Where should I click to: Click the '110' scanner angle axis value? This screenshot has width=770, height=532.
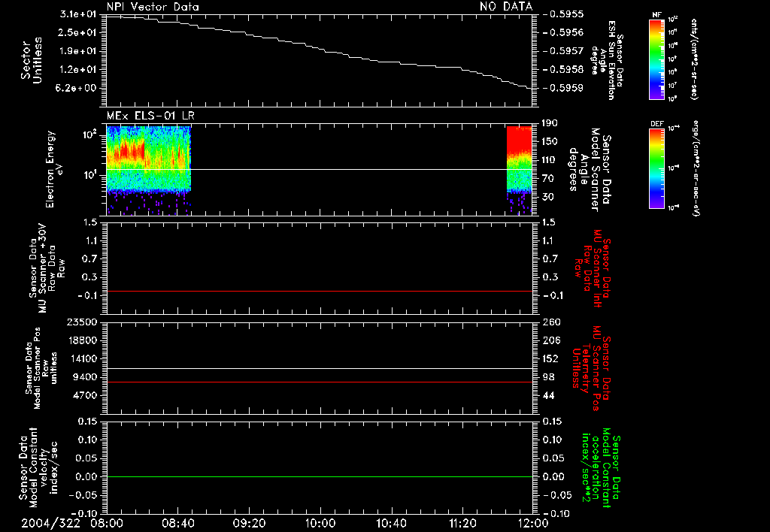click(550, 160)
